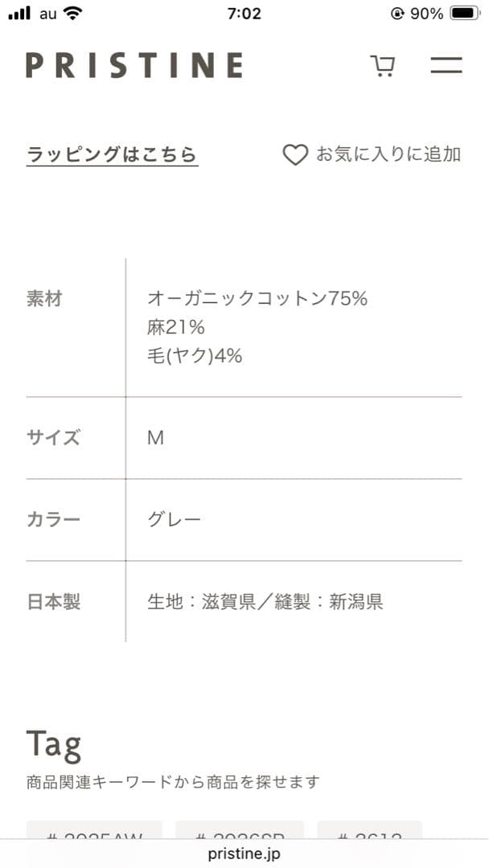
Task: Tap the Wi-Fi status icon
Action: 73,13
